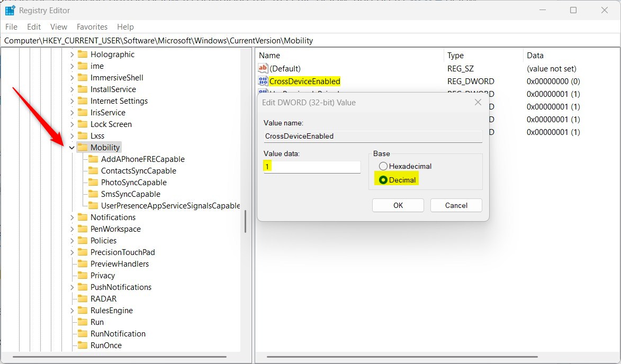Collapse the Mobility key
The height and width of the screenshot is (364, 621).
click(71, 147)
